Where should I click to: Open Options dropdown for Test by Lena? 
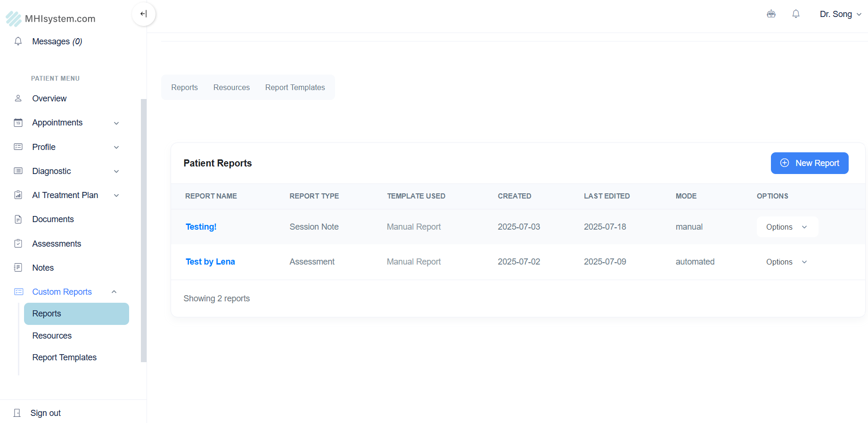pyautogui.click(x=787, y=262)
